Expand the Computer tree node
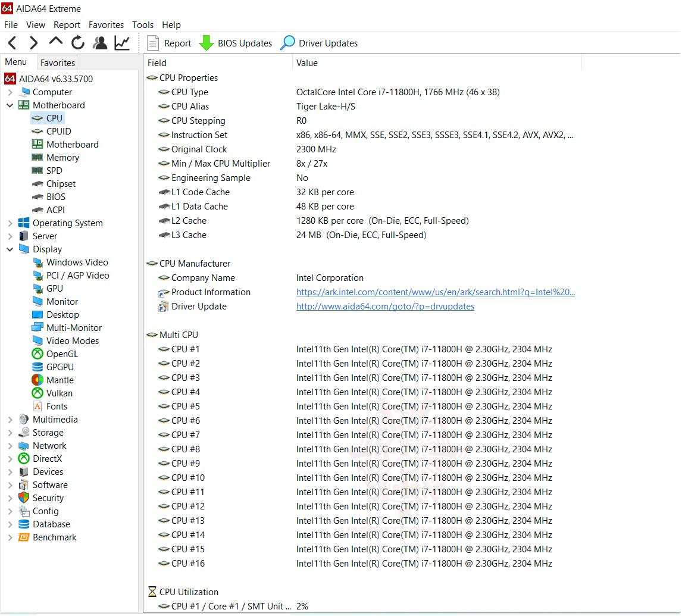 point(10,92)
